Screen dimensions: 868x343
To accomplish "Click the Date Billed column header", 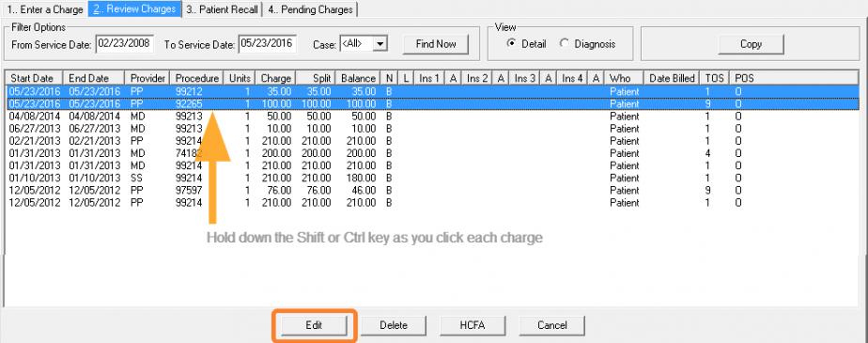I will coord(672,78).
